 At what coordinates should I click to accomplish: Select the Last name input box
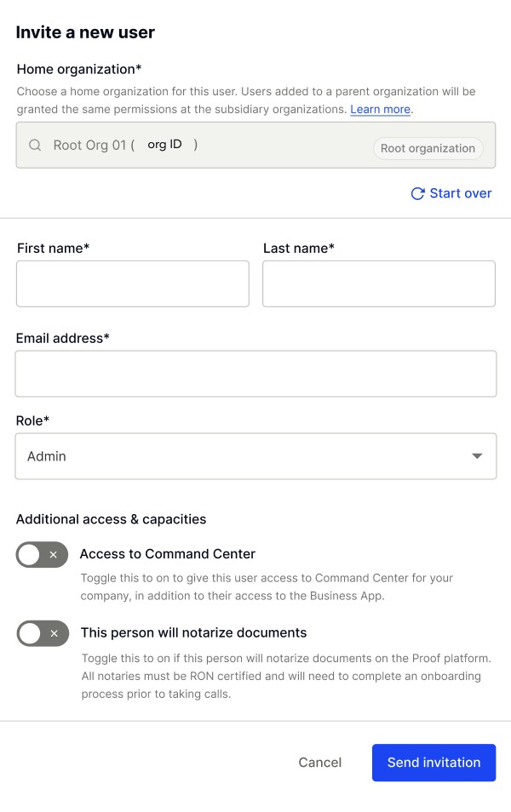(x=378, y=283)
